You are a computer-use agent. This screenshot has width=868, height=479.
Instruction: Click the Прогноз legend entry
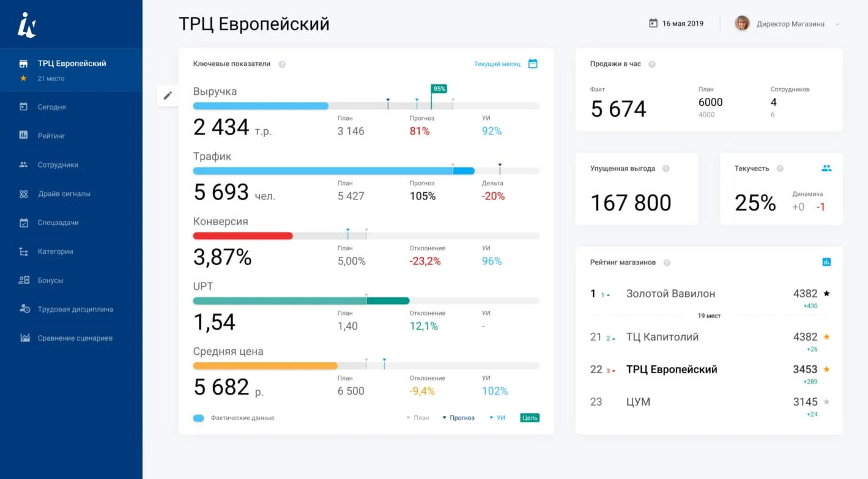[x=458, y=418]
